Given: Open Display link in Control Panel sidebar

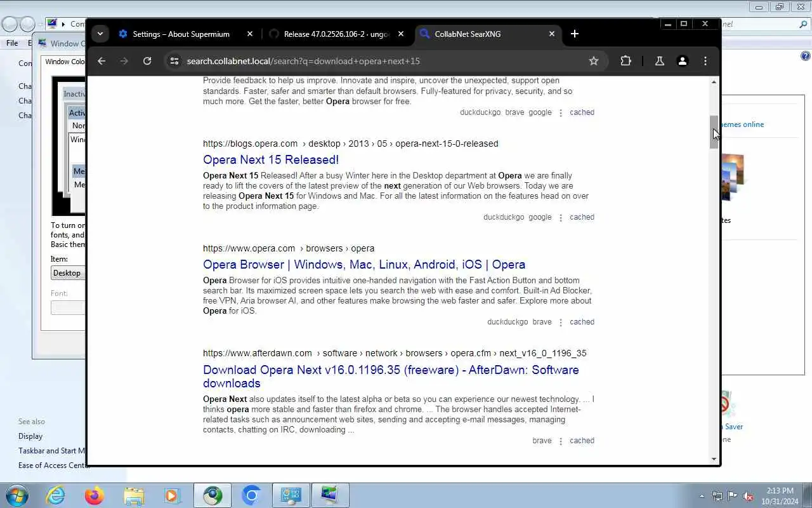Looking at the screenshot, I should (x=30, y=436).
